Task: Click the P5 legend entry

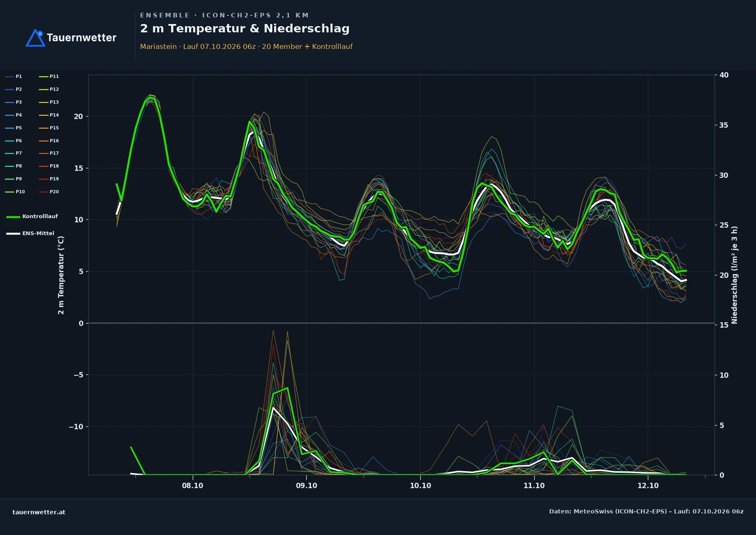Action: pos(14,128)
